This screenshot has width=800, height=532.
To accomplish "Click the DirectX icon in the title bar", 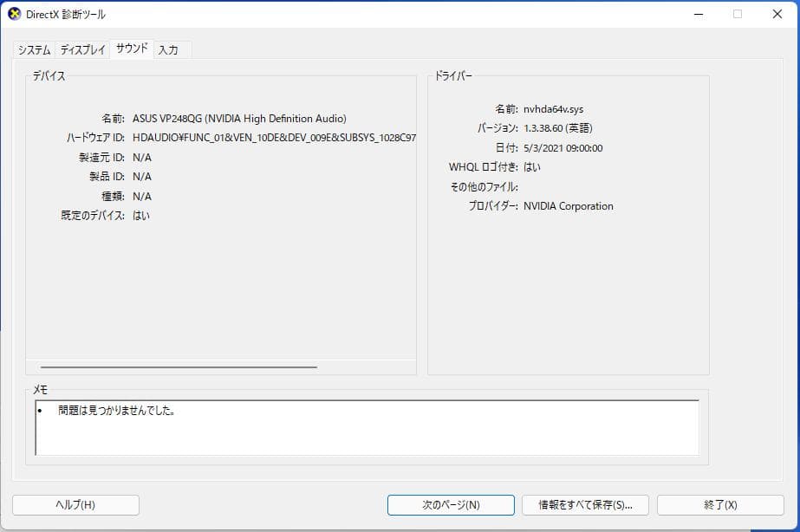I will [x=15, y=14].
